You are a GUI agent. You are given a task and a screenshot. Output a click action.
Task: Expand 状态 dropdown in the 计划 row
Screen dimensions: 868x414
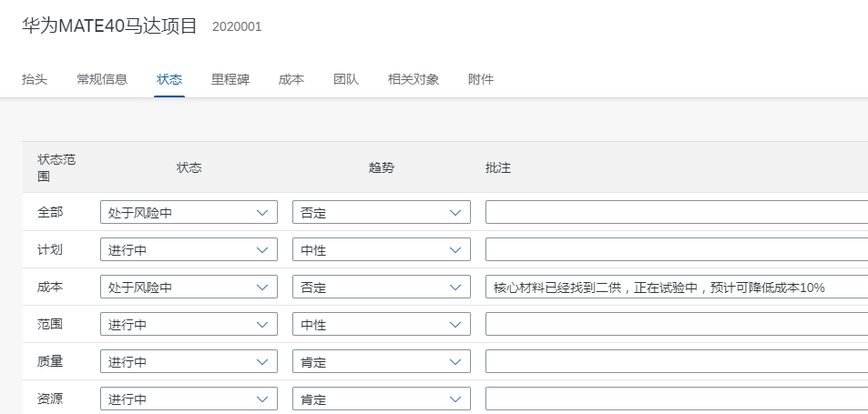(189, 250)
